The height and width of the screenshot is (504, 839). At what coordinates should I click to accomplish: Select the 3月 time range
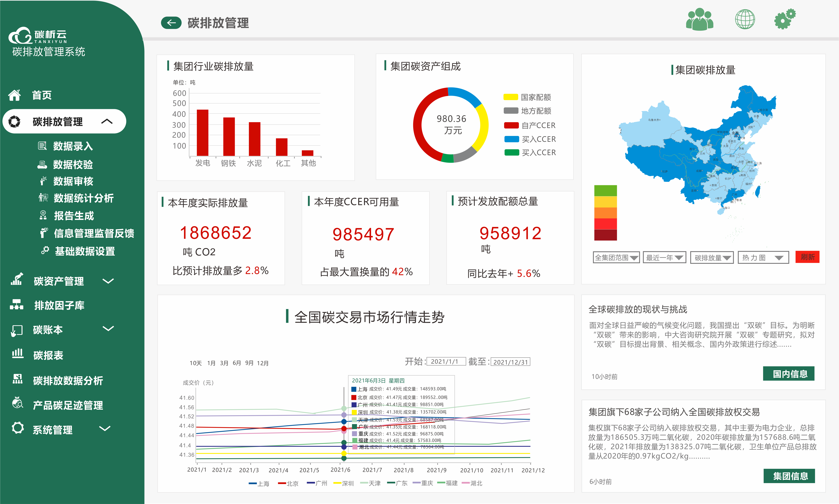point(224,363)
